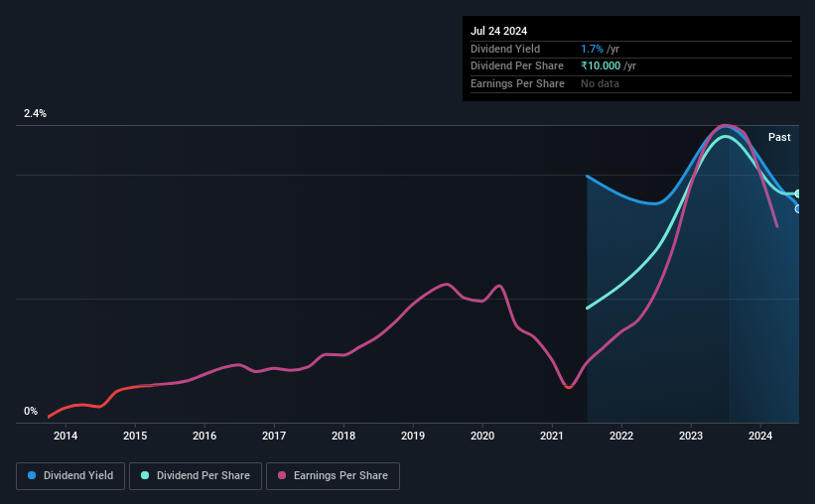
Task: Click the teal Dividend Per Share end-point marker
Action: coord(798,193)
